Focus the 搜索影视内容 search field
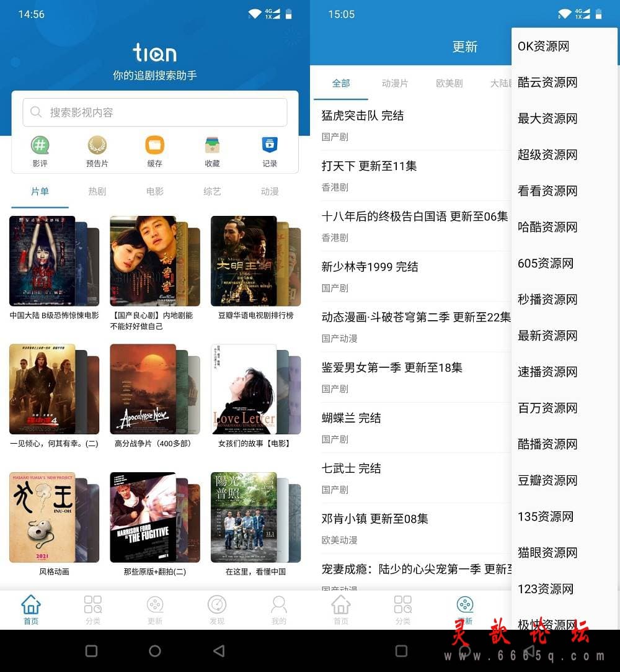The width and height of the screenshot is (620, 672). 154,112
